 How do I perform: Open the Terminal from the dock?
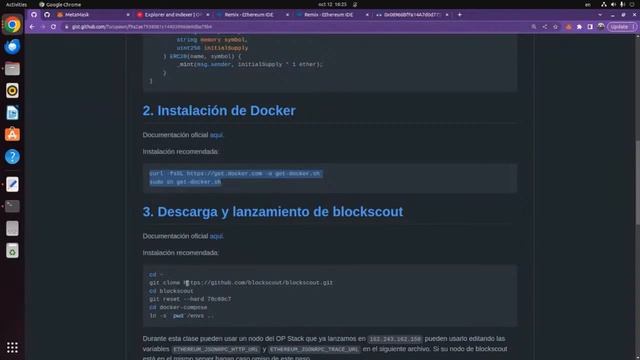pyautogui.click(x=12, y=206)
